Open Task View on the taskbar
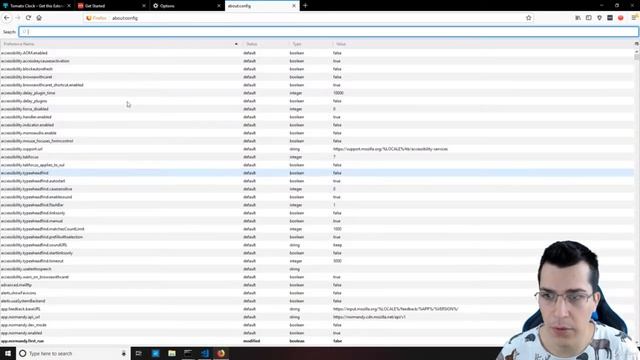 138,353
